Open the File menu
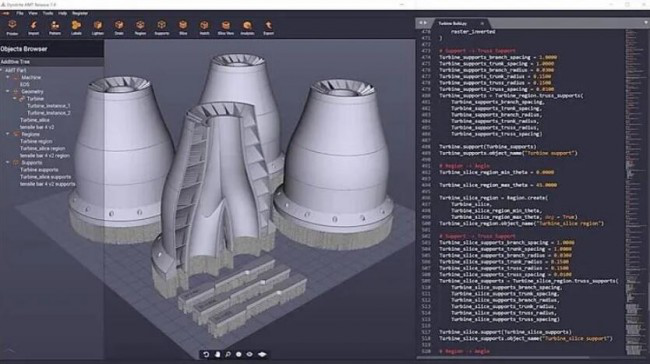Screen dimensions: 650x364 (20, 13)
